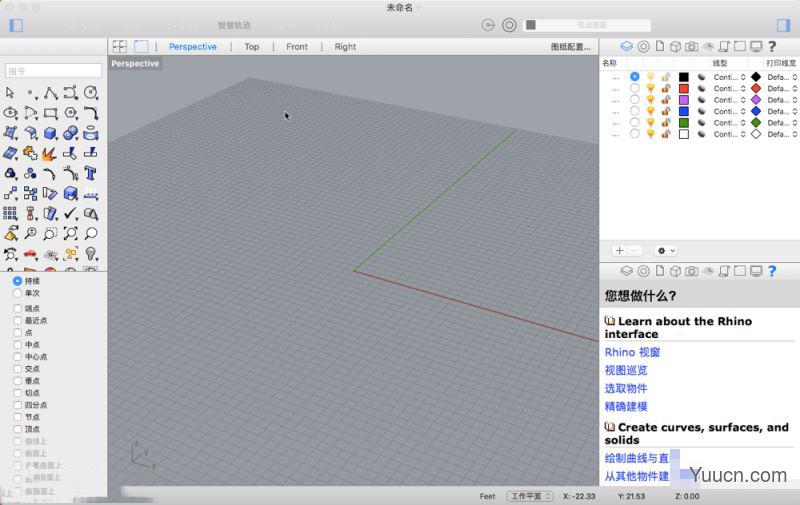Open the 选取物件 help link

(626, 388)
